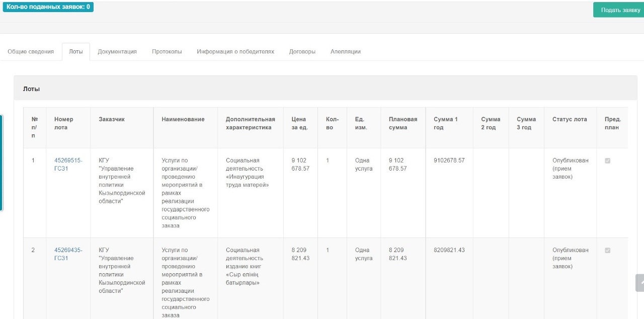Click the collapsed side panel handle at left edge
Screen dimensions: 644x319
tap(2, 163)
